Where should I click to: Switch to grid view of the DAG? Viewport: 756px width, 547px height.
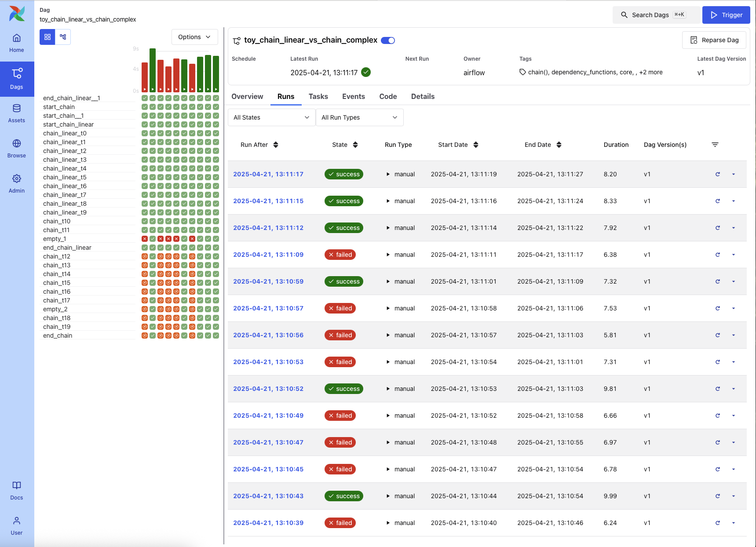(x=47, y=37)
